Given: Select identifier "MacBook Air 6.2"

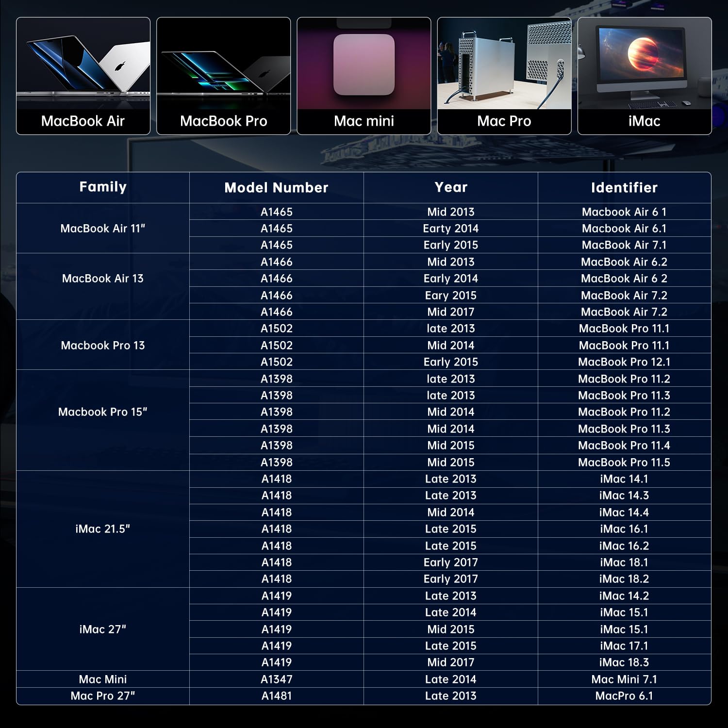Looking at the screenshot, I should point(624,262).
